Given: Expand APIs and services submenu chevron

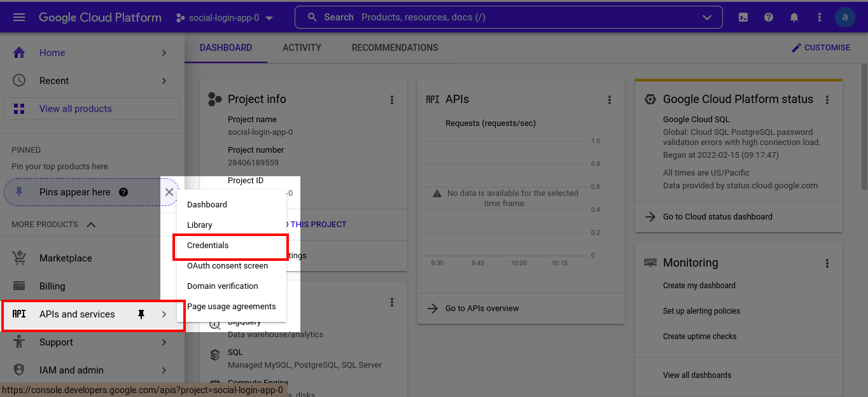Looking at the screenshot, I should pos(164,314).
